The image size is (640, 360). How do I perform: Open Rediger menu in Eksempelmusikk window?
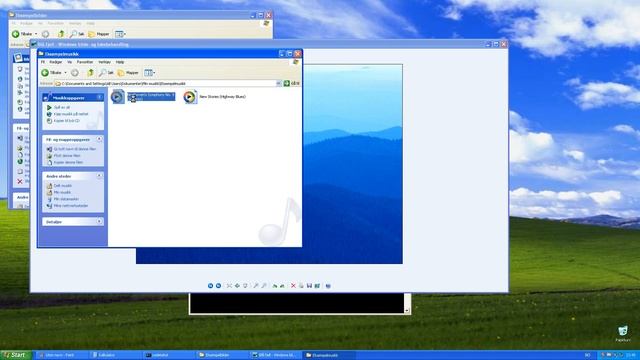[x=56, y=62]
